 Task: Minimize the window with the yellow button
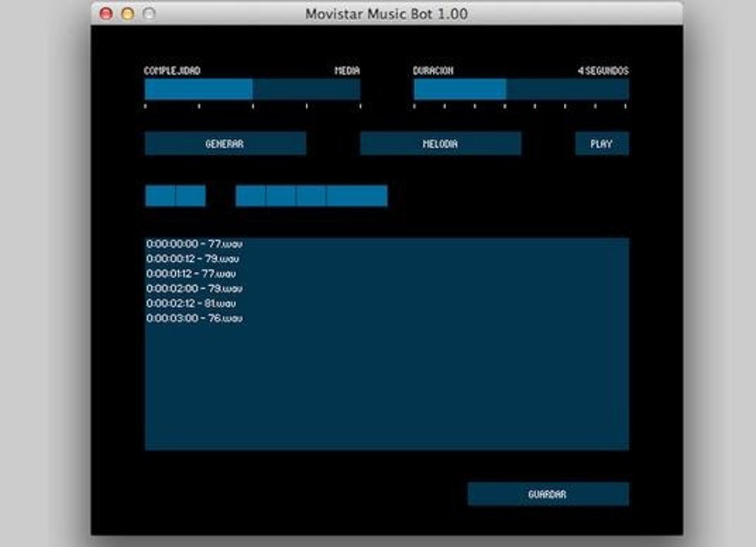pyautogui.click(x=128, y=14)
